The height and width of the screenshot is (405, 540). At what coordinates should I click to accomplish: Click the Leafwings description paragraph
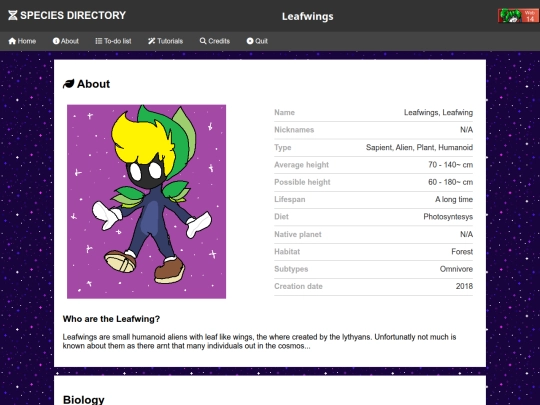259,341
